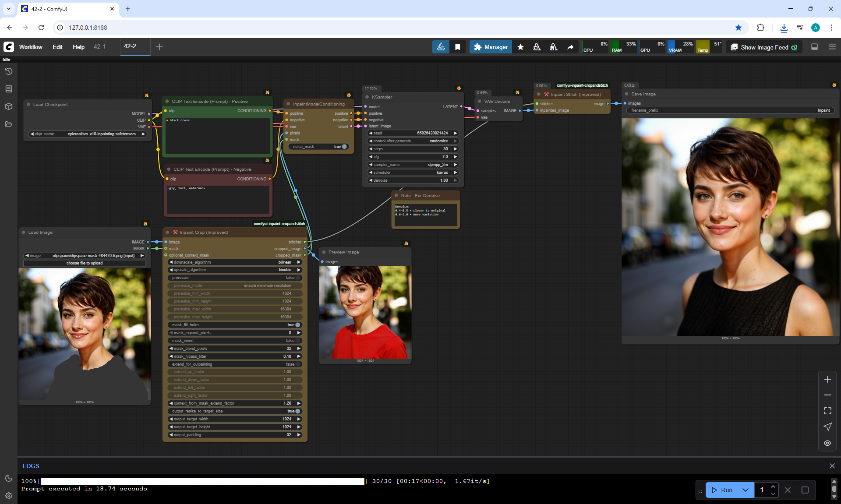
Task: Open the queue history sidebar icon
Action: (x=9, y=71)
